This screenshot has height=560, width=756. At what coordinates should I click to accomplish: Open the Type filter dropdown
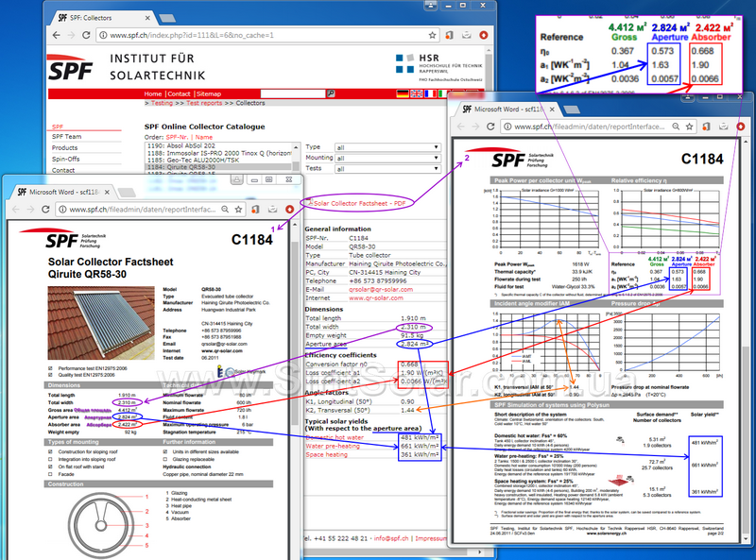pos(387,147)
